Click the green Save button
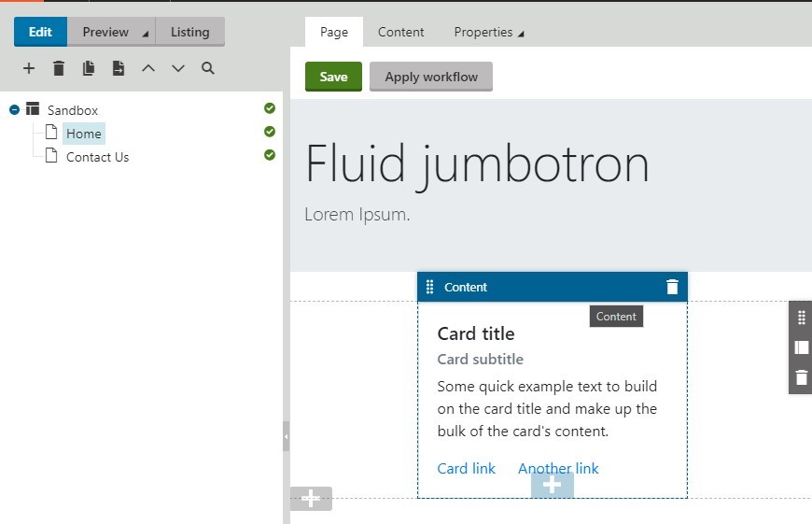Screen dimensions: 812x524 (333, 77)
